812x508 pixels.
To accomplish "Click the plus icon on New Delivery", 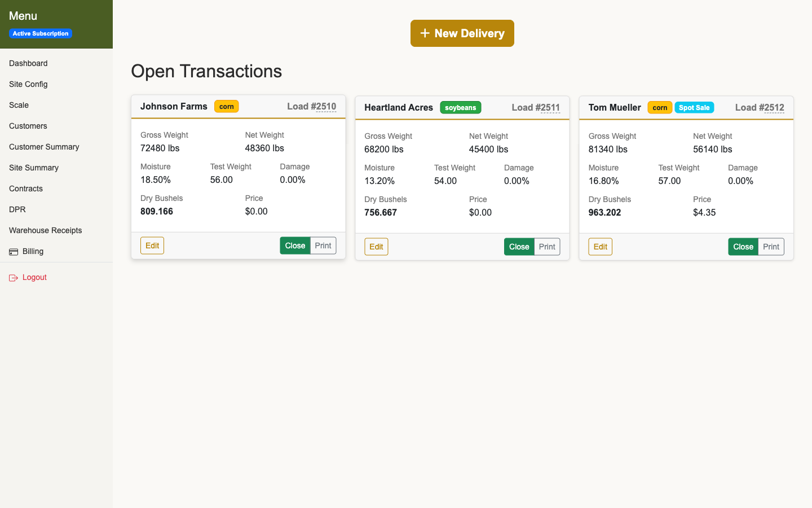I will [425, 33].
